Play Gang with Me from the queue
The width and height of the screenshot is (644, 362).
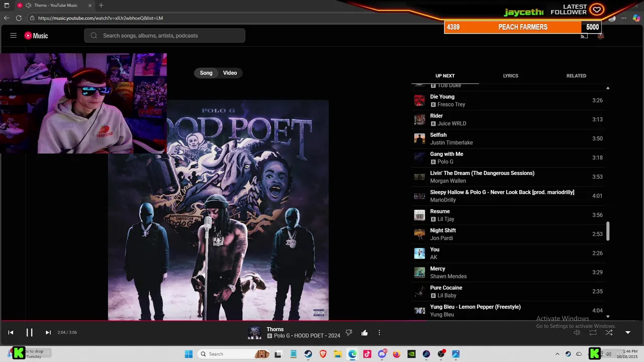(x=509, y=158)
